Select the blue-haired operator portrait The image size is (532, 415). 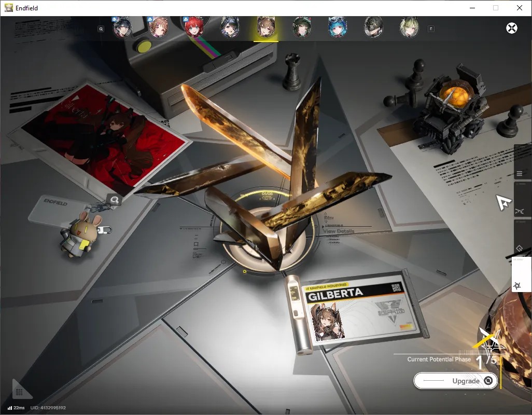tap(338, 27)
